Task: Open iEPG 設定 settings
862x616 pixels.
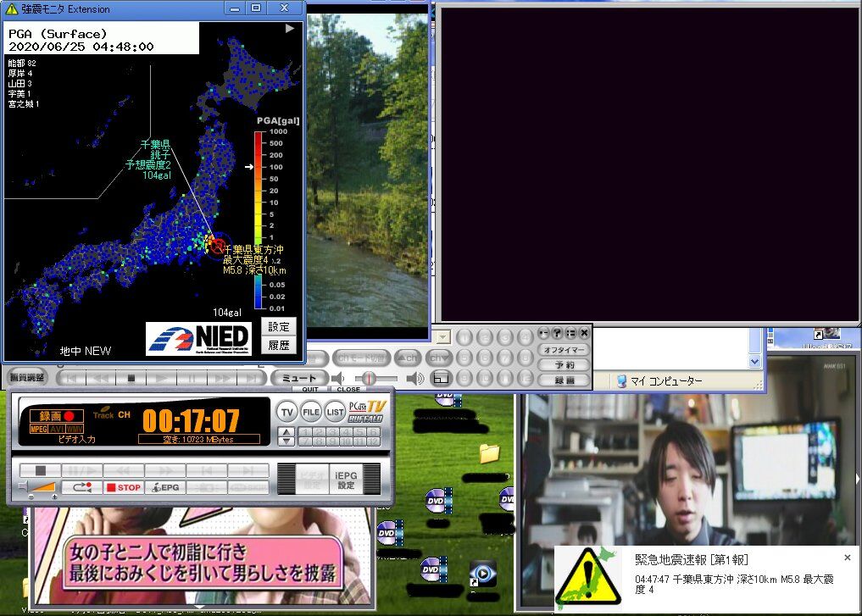Action: click(346, 480)
